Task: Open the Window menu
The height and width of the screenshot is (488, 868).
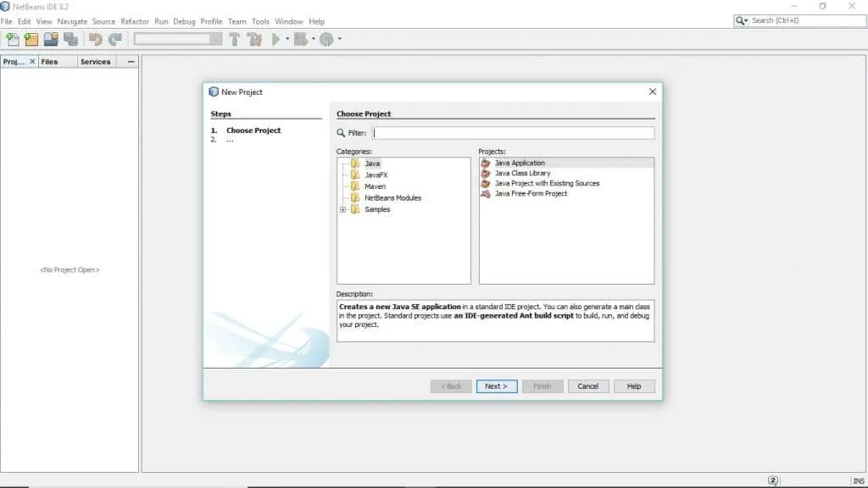Action: coord(288,21)
